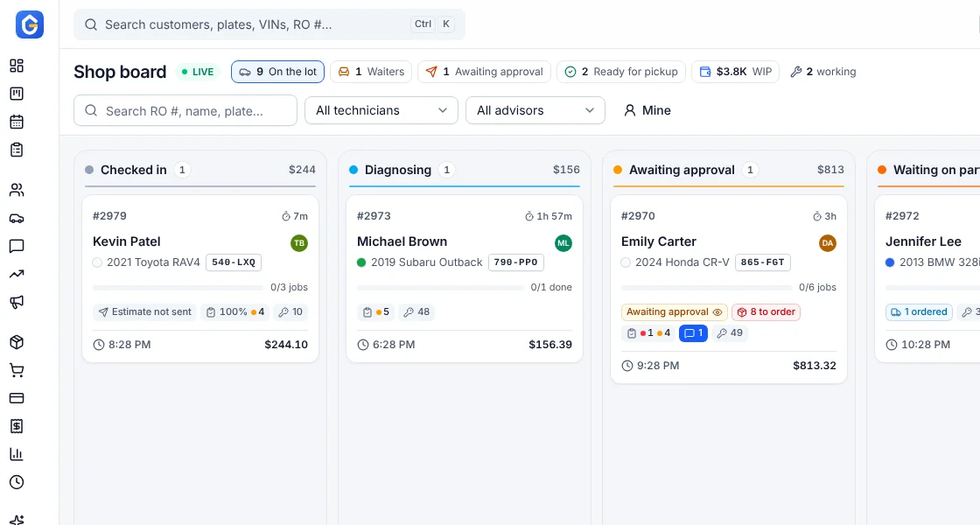The image size is (980, 525).
Task: Open the vehicles car icon in sidebar
Action: pos(17,218)
